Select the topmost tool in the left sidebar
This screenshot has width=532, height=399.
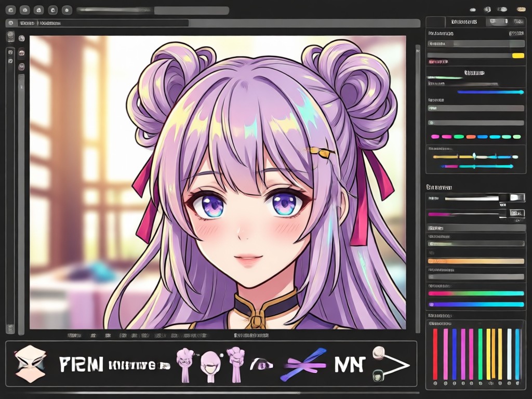pos(10,37)
